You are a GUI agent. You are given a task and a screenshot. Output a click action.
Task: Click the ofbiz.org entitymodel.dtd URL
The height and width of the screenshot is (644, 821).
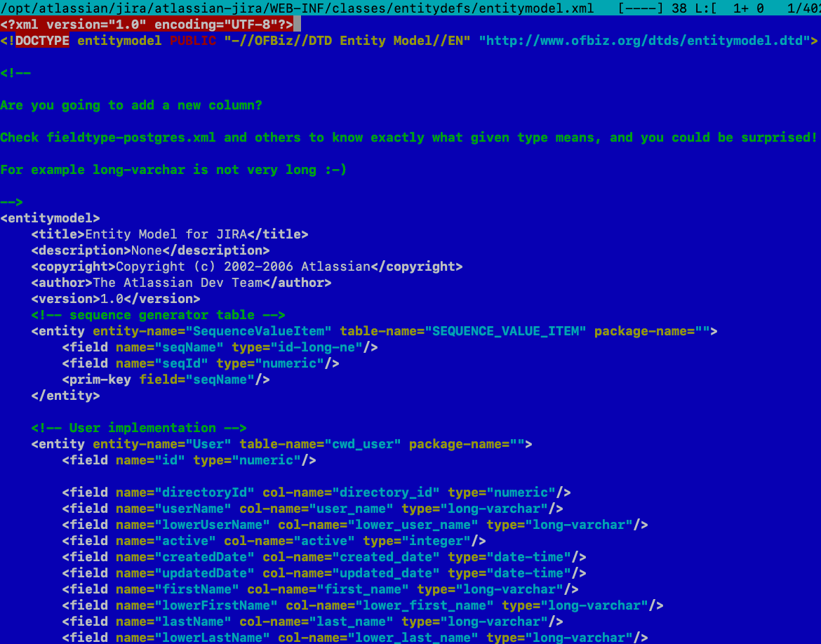click(644, 40)
